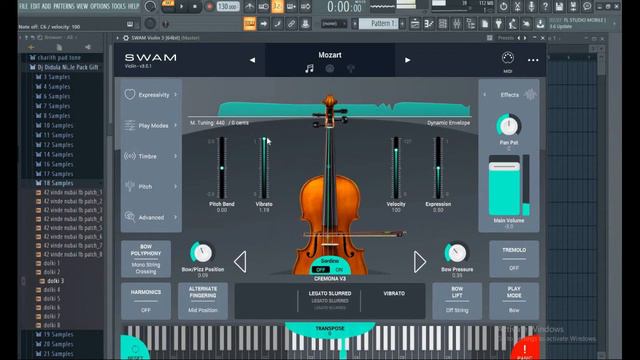Click the Transpose button
The image size is (640, 360).
coord(330,330)
